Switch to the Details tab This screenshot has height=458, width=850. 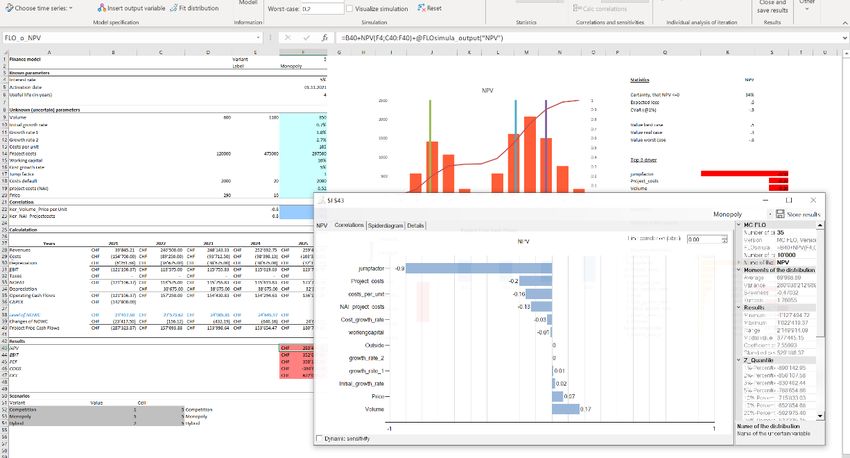pos(416,225)
